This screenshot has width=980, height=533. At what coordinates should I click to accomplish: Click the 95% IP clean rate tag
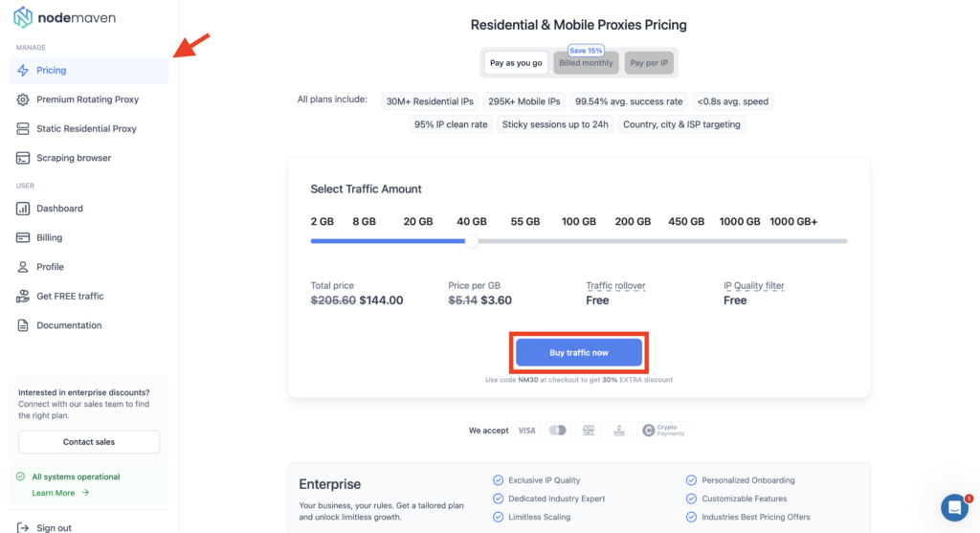point(451,124)
